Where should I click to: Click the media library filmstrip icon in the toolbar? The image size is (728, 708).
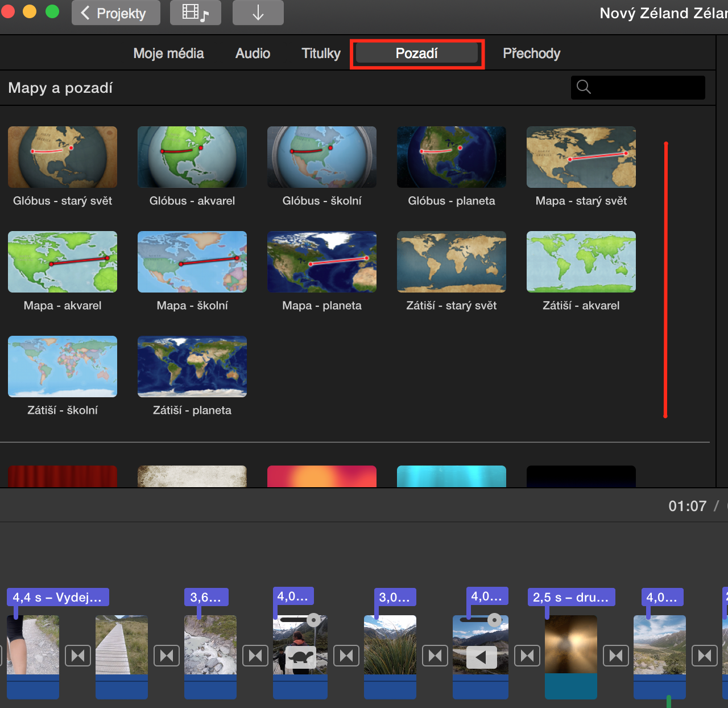pos(196,13)
